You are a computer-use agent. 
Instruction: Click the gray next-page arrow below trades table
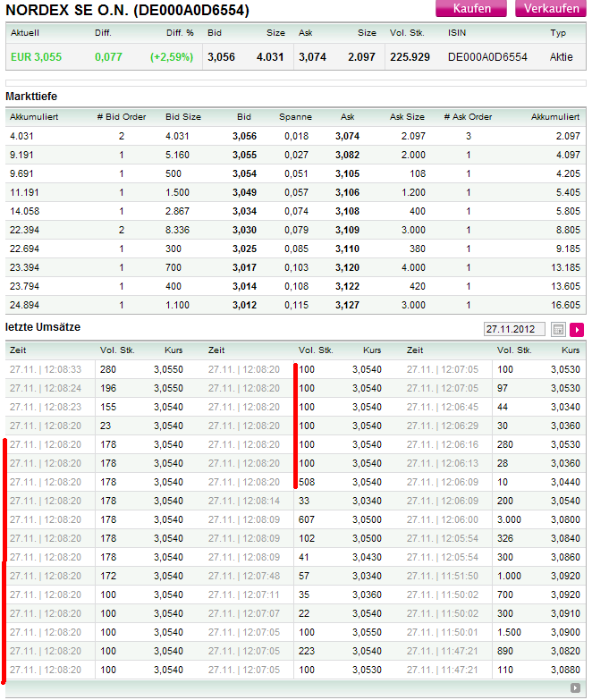(x=575, y=688)
